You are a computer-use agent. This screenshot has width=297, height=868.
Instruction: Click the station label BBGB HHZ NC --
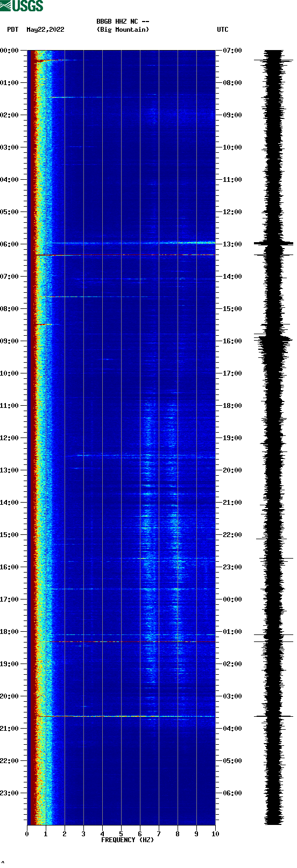coord(123,22)
